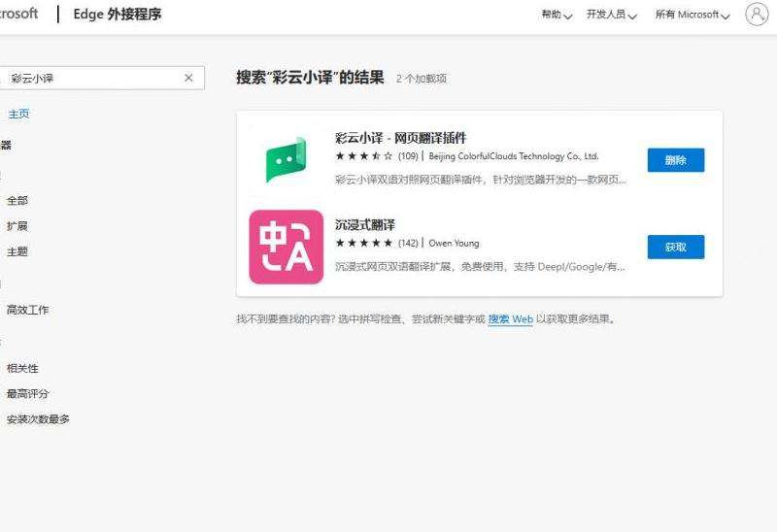This screenshot has height=532, width=777.
Task: Click the 2 个加载项 result count
Action: coord(422,79)
